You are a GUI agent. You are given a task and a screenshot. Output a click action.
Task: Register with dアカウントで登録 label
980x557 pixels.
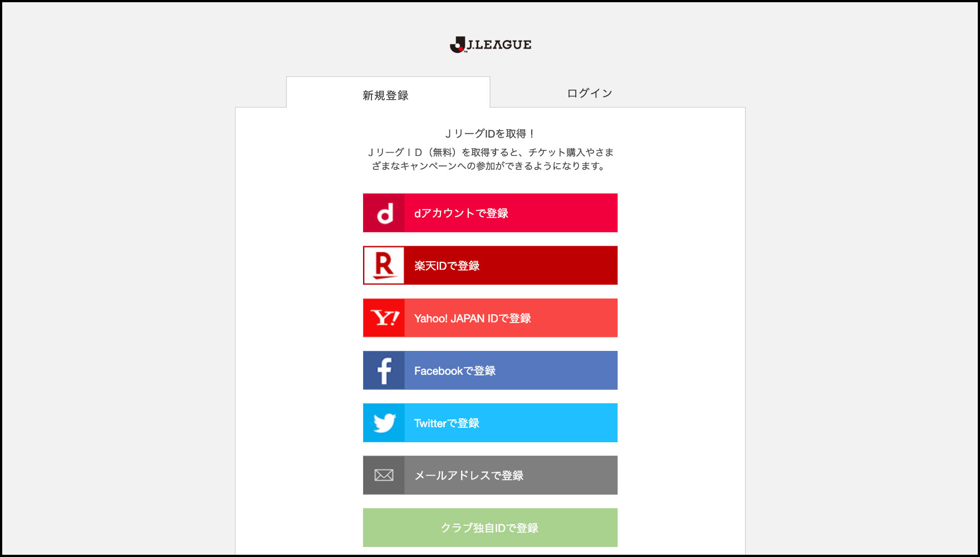coord(461,213)
